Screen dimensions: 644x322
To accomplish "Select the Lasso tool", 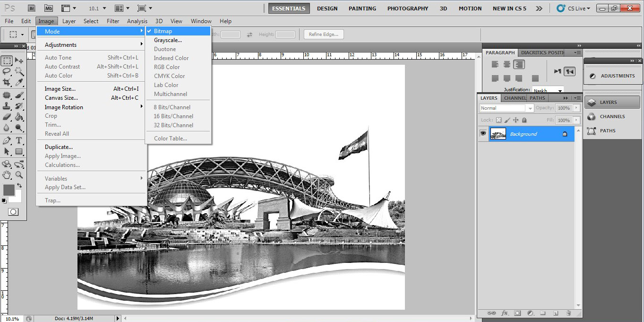I will pyautogui.click(x=7, y=71).
